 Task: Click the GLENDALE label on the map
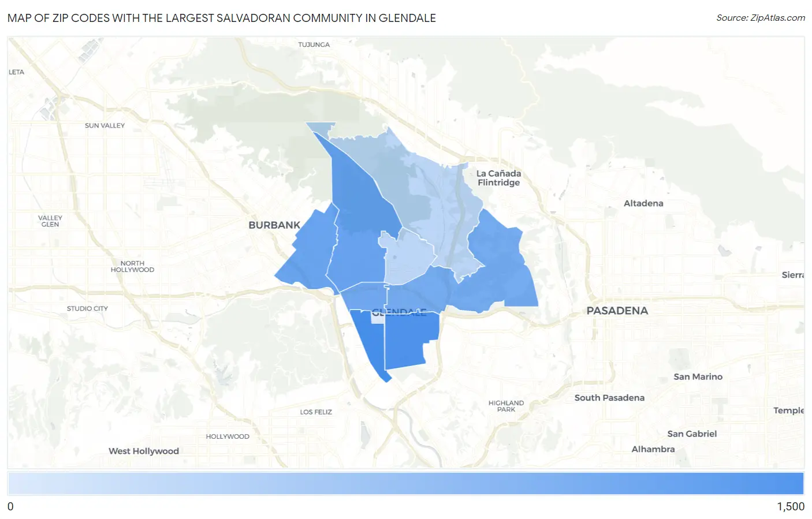click(x=398, y=312)
